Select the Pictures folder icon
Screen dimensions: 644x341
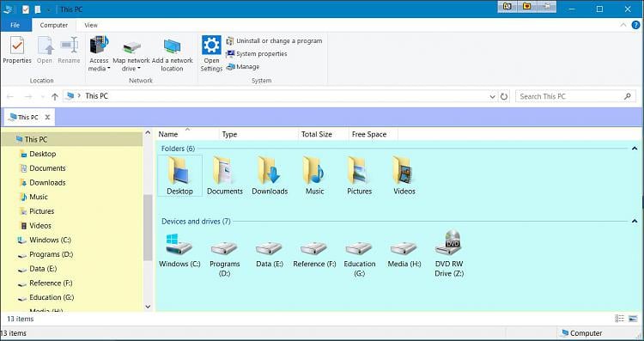click(x=360, y=175)
